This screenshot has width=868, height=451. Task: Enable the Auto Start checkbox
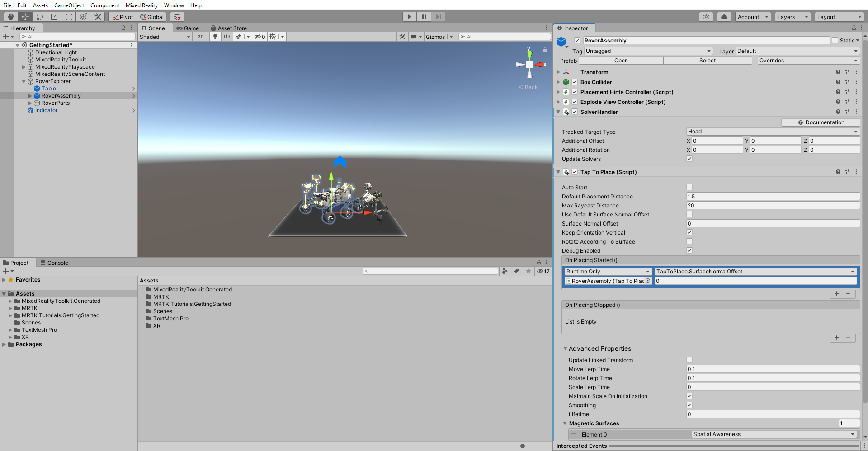689,187
